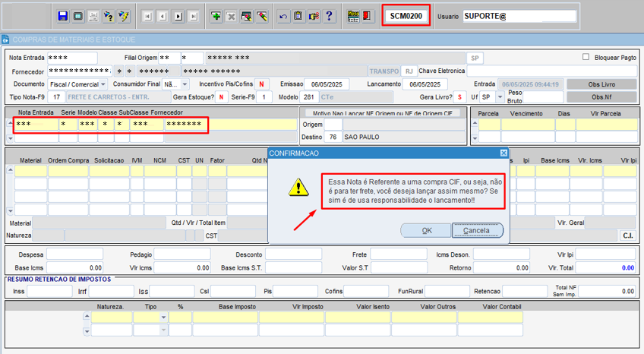Click the clipboard icon in toolbar
The width and height of the screenshot is (644, 354).
298,16
